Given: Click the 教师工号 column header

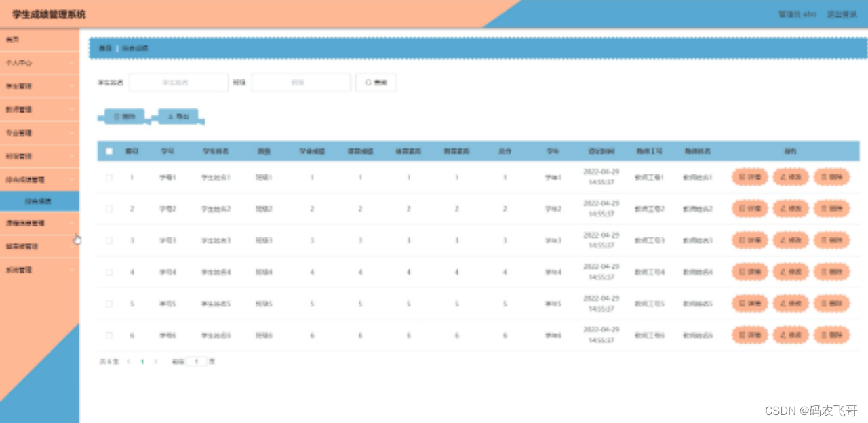Looking at the screenshot, I should [x=649, y=151].
